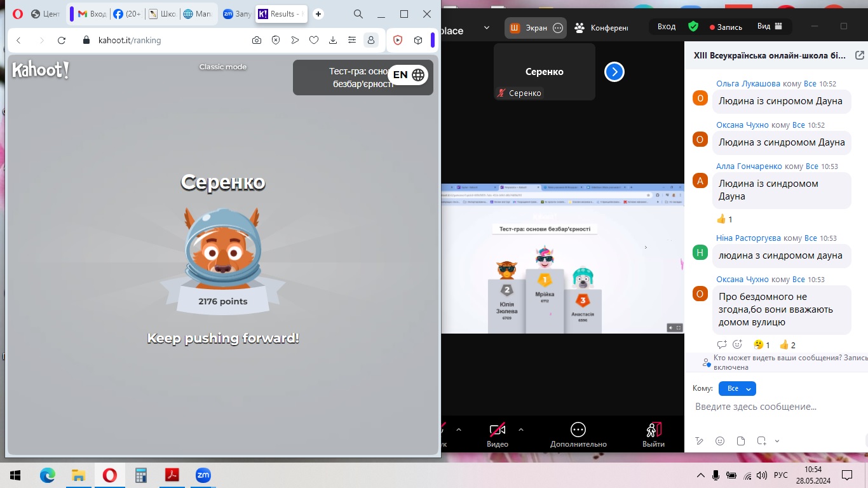Image resolution: width=868 pixels, height=488 pixels.
Task: Open the Opera snapshot camera icon
Action: [257, 40]
